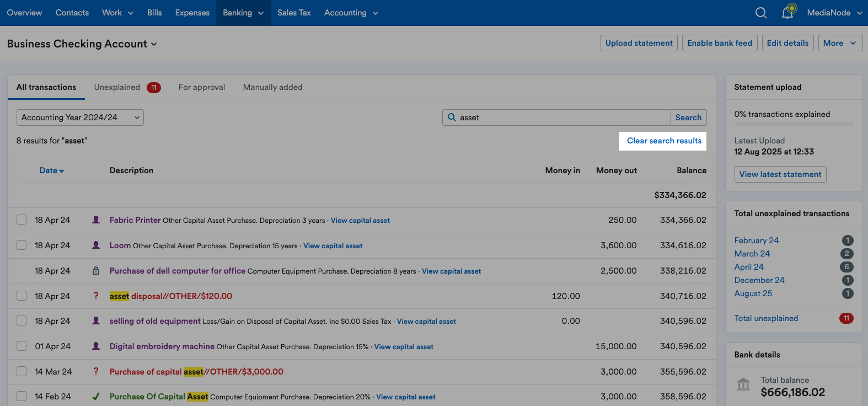The height and width of the screenshot is (406, 868).
Task: Tick checkbox for 14 Feb 24 transaction
Action: [22, 396]
